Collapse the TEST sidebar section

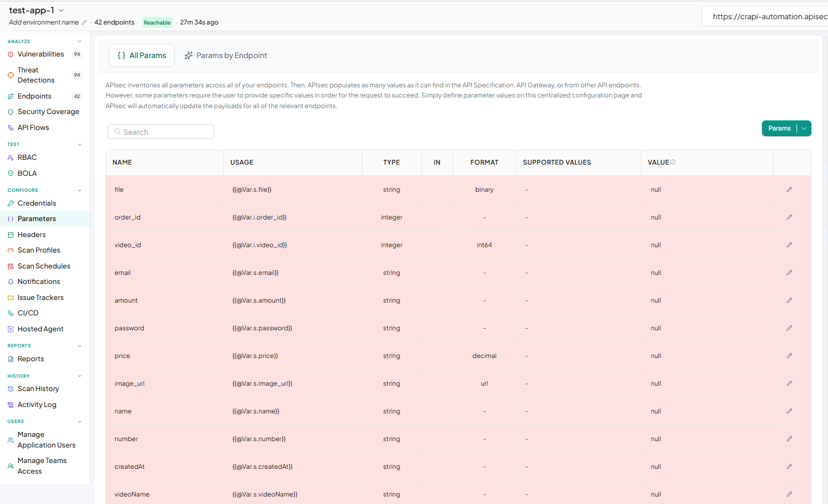79,144
